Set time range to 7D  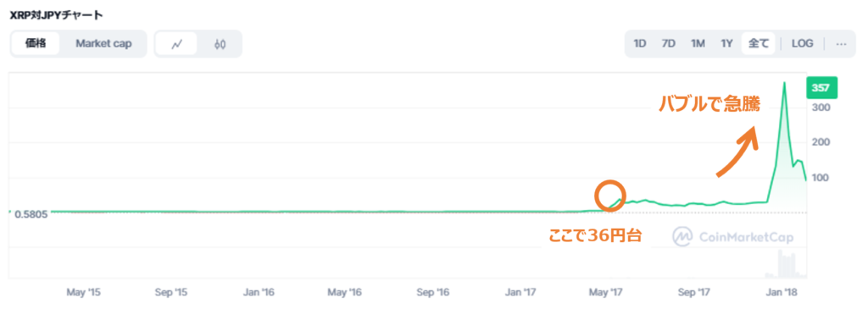(x=669, y=44)
